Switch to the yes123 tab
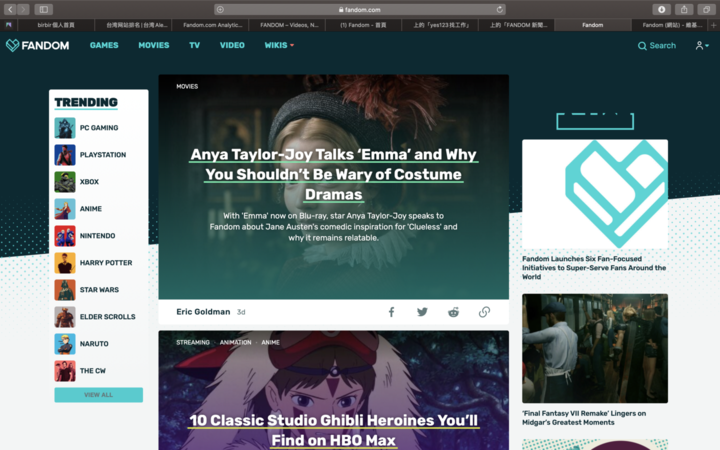720x450 pixels. 440,25
